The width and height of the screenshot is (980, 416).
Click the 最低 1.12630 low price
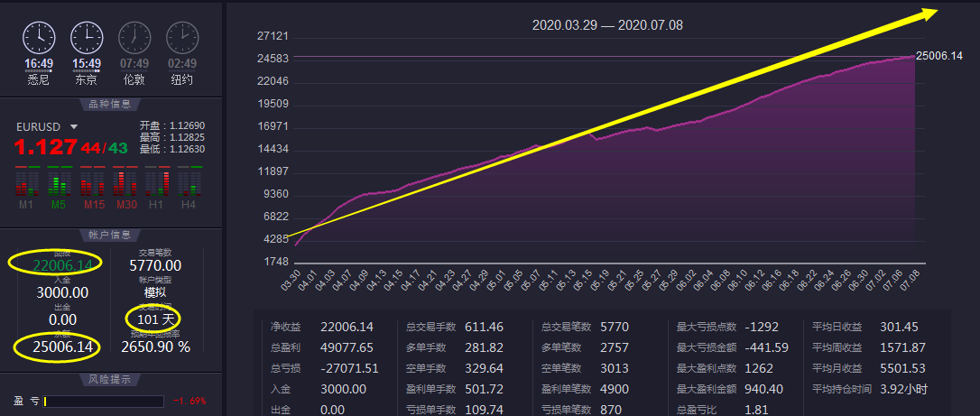pyautogui.click(x=172, y=149)
